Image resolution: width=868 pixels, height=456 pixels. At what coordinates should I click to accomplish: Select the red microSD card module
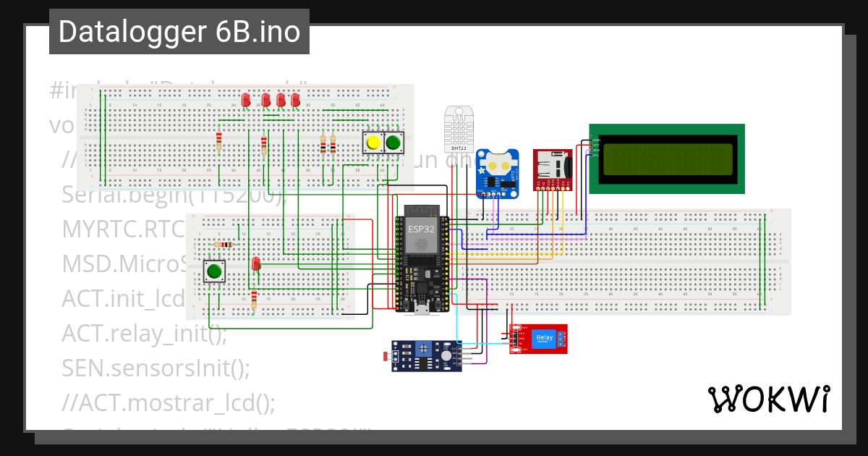[553, 168]
